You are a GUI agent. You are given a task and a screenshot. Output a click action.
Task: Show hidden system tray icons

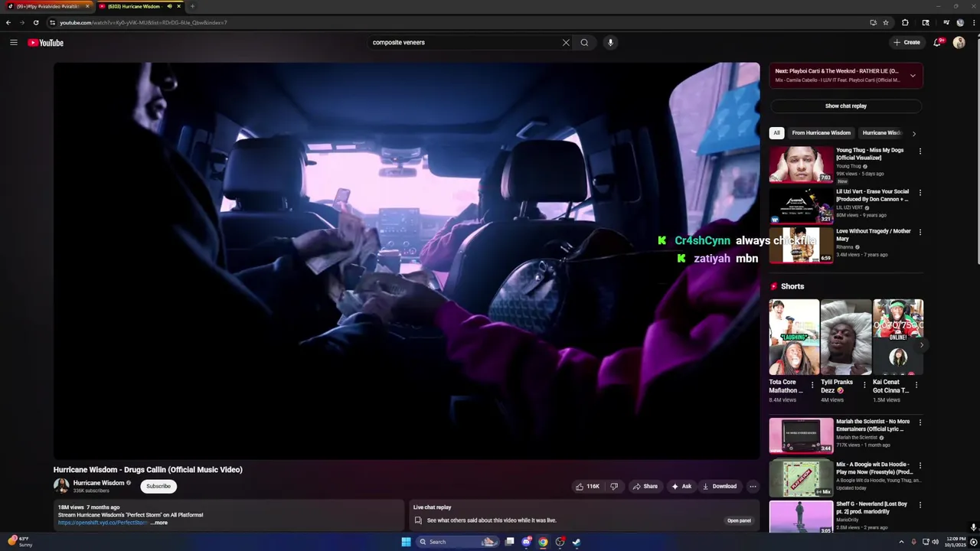click(901, 542)
